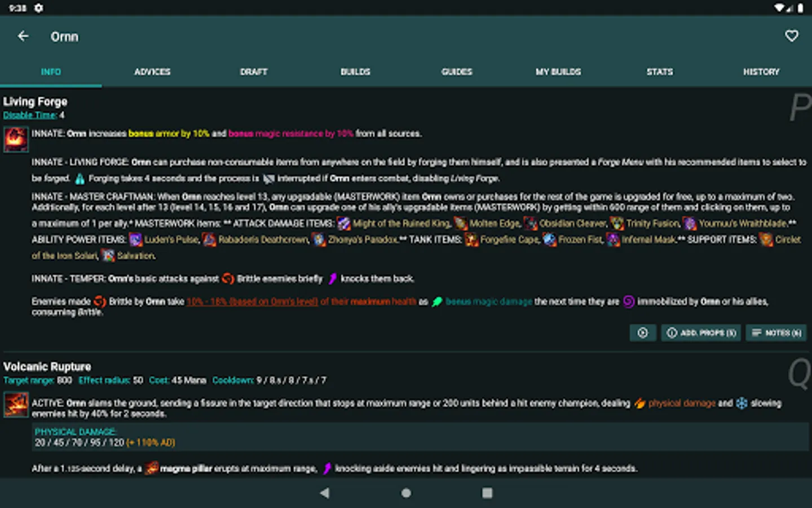Tap the green bonus magic damage icon
Screen dimensions: 812x508
[437, 301]
